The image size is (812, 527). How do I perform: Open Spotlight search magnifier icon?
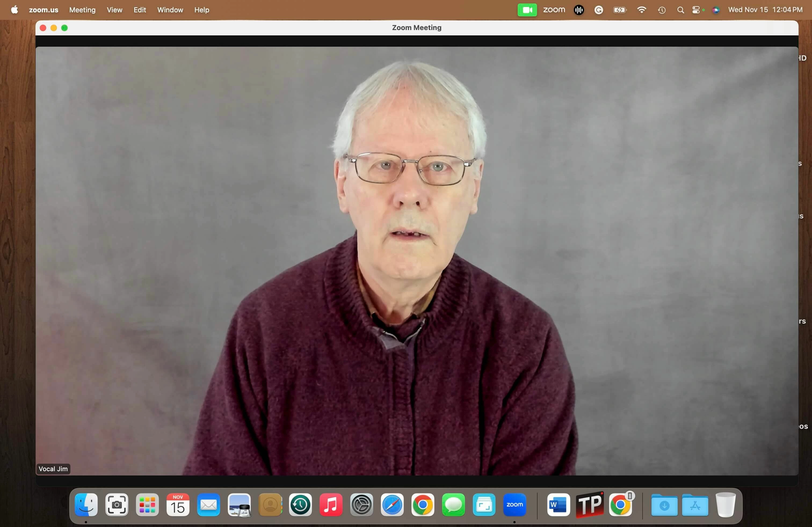680,10
